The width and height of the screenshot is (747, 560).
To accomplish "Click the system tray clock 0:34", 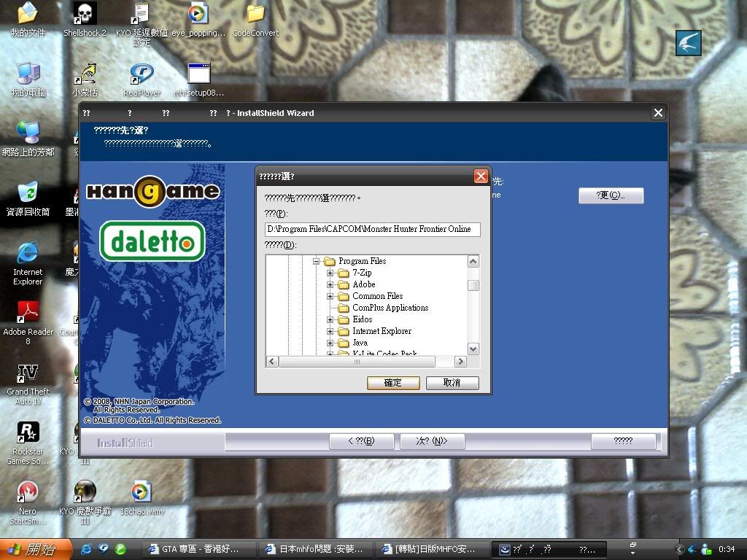I will 727,550.
